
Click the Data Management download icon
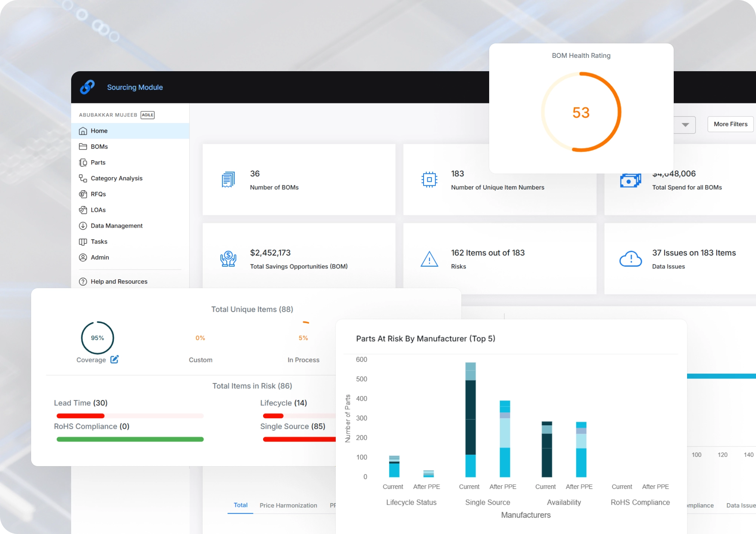83,226
